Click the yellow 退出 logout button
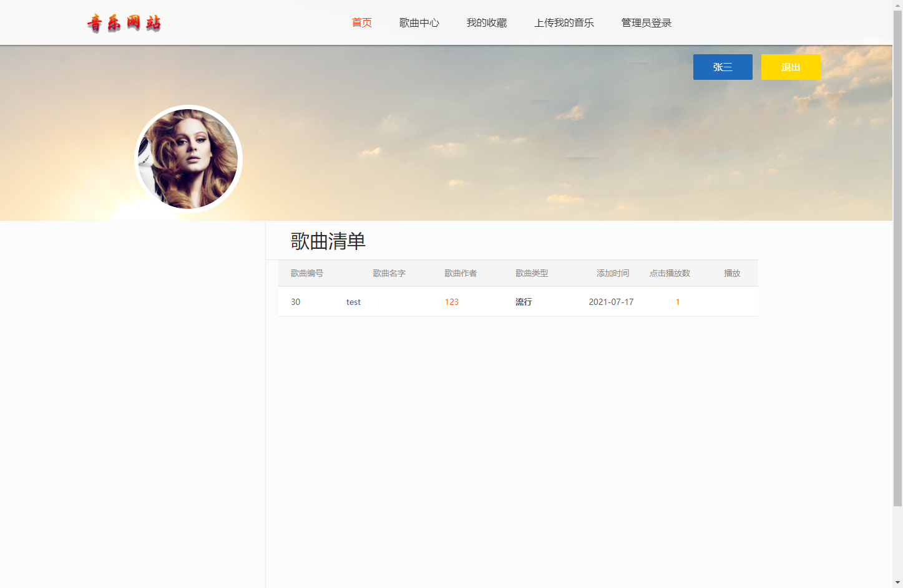This screenshot has height=588, width=903. pyautogui.click(x=791, y=67)
